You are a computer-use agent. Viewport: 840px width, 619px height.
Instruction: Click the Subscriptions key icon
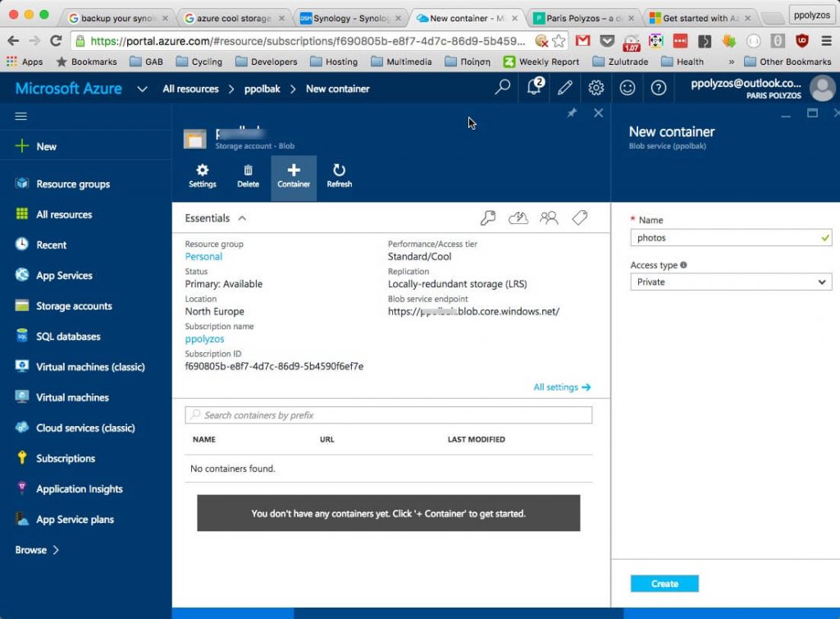point(22,458)
